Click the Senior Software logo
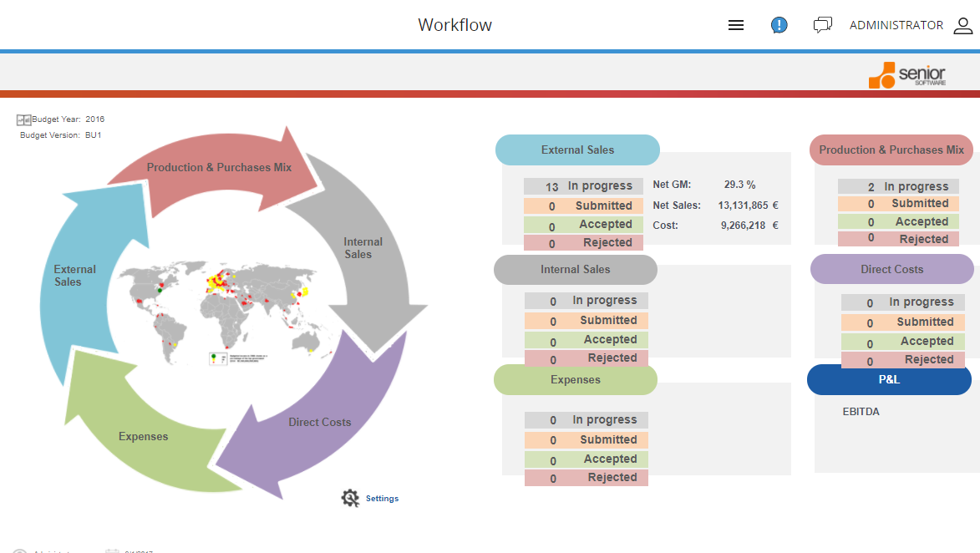This screenshot has width=980, height=553. pos(907,74)
